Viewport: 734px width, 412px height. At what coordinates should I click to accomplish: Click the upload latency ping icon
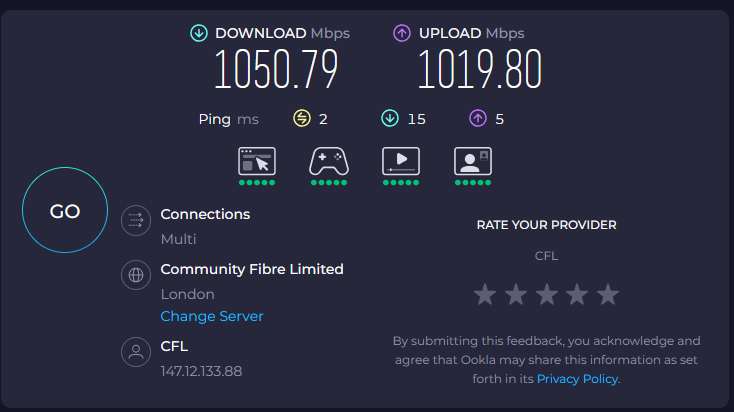click(x=478, y=119)
